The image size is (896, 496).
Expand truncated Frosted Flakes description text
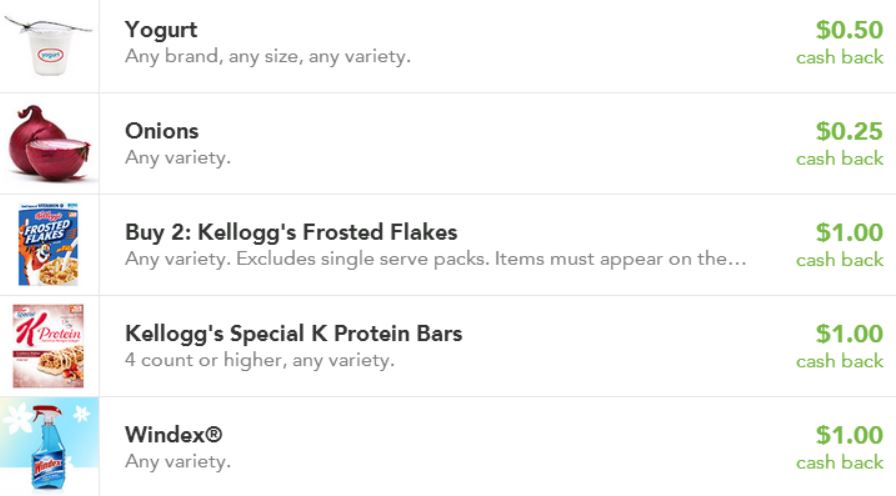[435, 259]
